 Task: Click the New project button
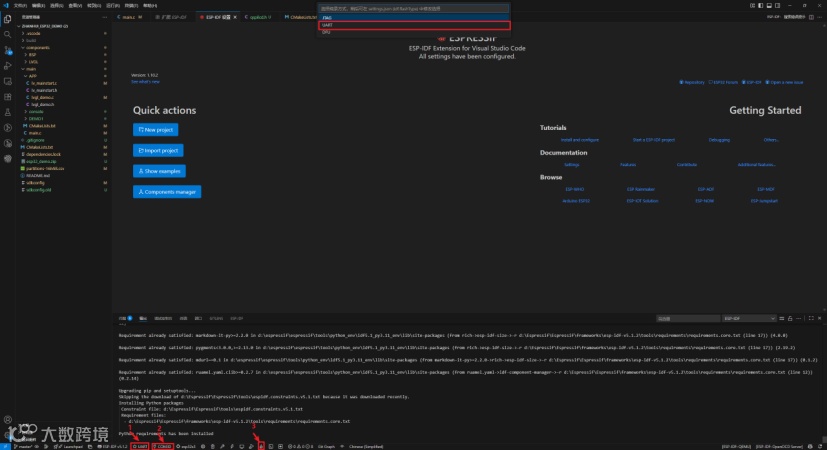point(155,129)
